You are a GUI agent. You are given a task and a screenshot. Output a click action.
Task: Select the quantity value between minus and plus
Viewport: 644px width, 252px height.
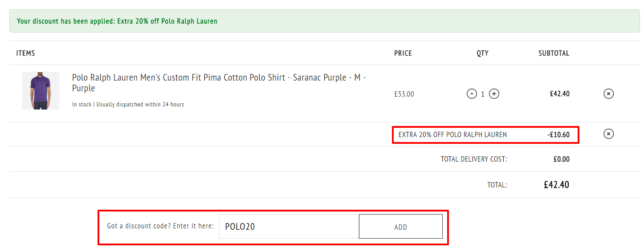(483, 94)
